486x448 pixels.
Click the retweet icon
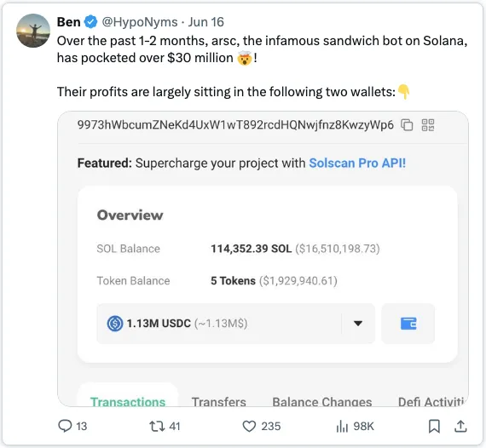[x=157, y=426]
